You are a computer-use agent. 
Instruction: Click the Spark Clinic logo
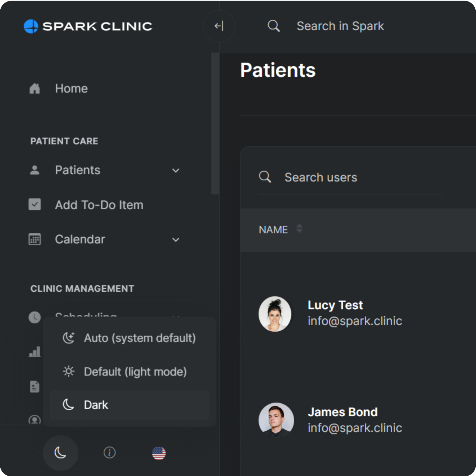pos(88,27)
